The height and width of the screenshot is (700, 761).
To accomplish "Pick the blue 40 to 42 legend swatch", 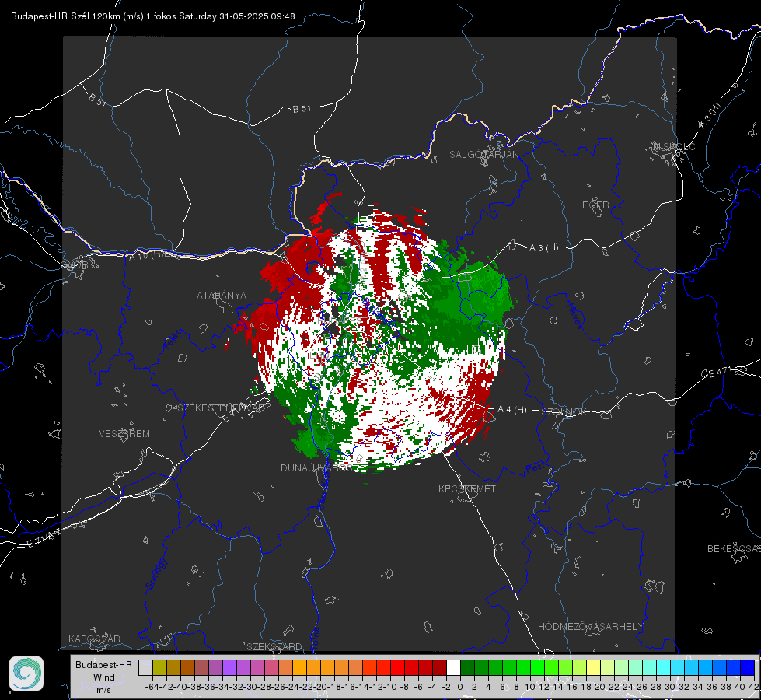I will [x=748, y=667].
